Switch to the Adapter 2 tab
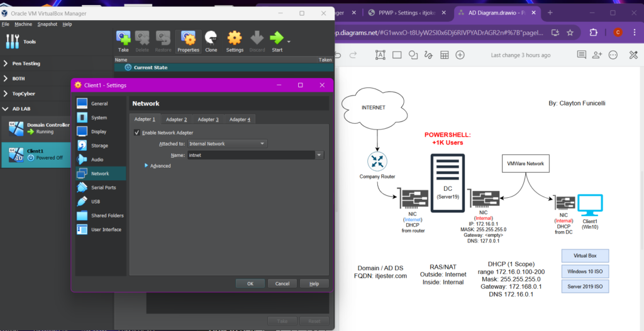The height and width of the screenshot is (331, 644). coord(177,119)
